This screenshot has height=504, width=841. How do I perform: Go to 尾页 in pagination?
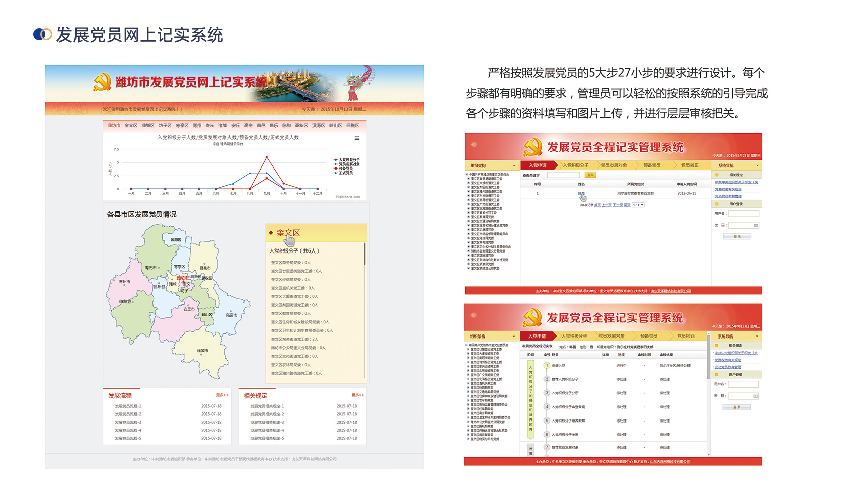(x=627, y=205)
